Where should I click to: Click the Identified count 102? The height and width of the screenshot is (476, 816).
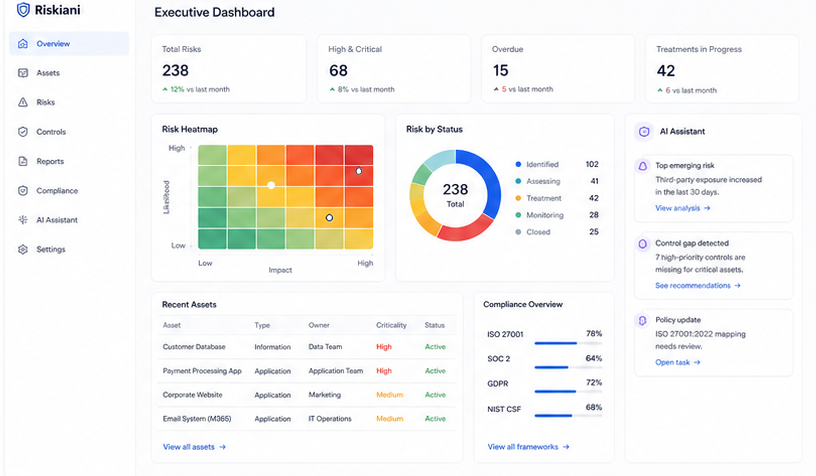(592, 164)
